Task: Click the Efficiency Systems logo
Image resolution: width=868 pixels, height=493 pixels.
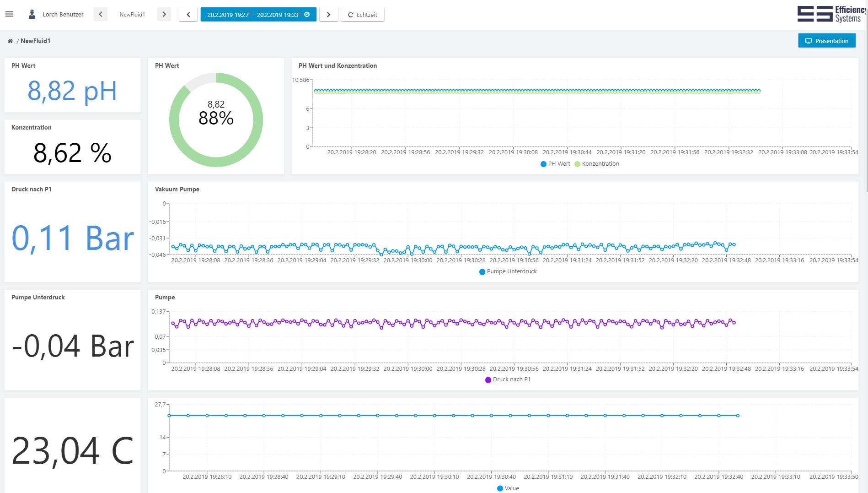Action: click(x=831, y=14)
